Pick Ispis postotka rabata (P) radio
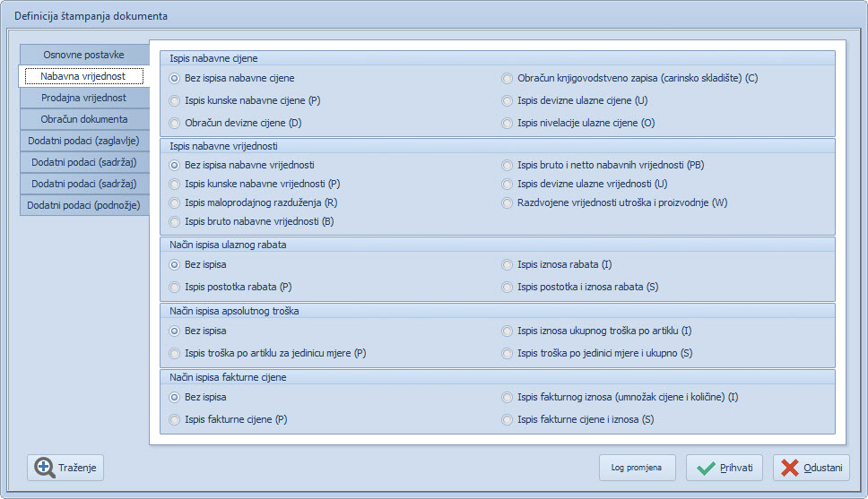This screenshot has width=868, height=499. click(x=175, y=288)
